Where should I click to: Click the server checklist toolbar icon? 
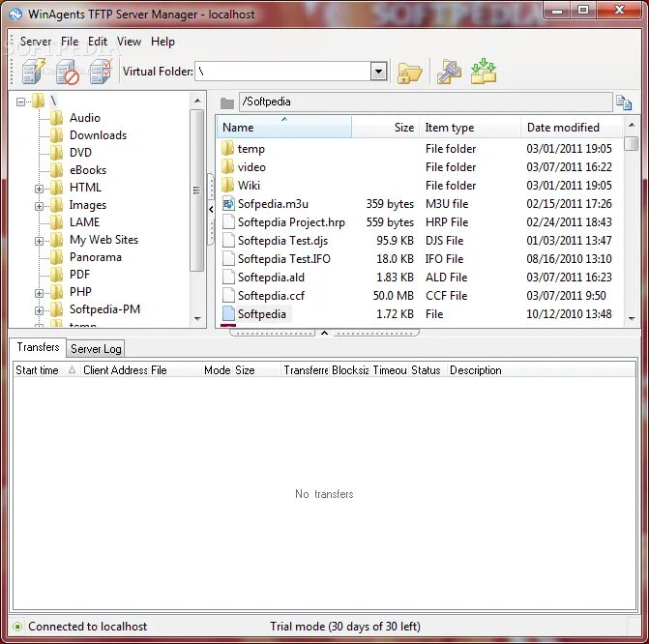click(x=101, y=72)
